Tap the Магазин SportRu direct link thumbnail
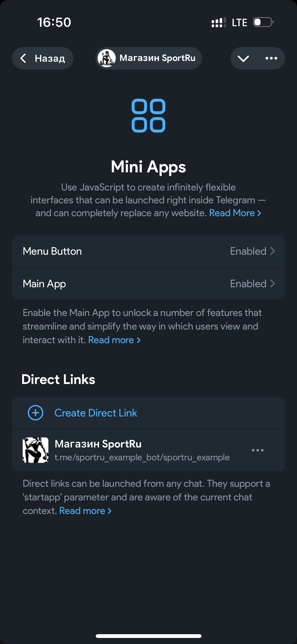This screenshot has width=297, height=644. pos(36,450)
